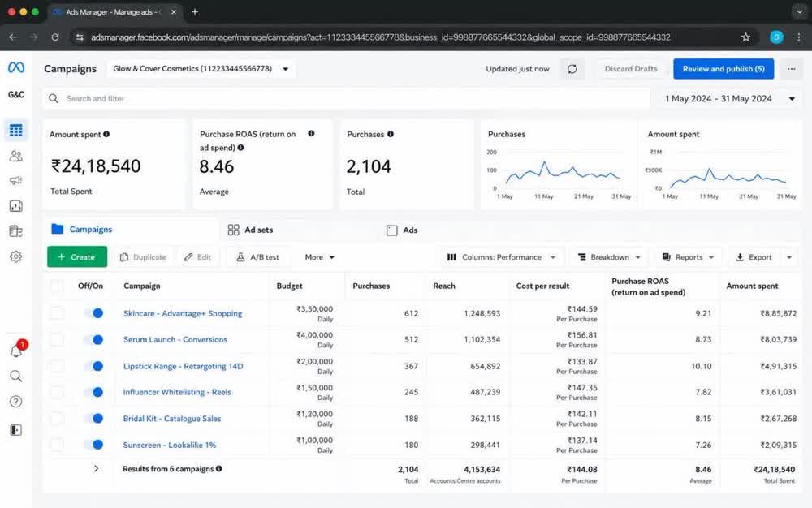Image resolution: width=812 pixels, height=508 pixels.
Task: Turn off Serum Launch - Conversions campaign
Action: (93, 339)
